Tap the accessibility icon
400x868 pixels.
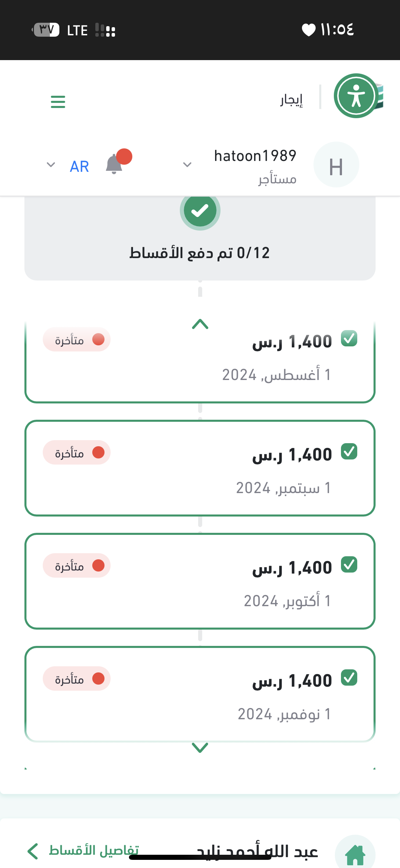pos(356,96)
